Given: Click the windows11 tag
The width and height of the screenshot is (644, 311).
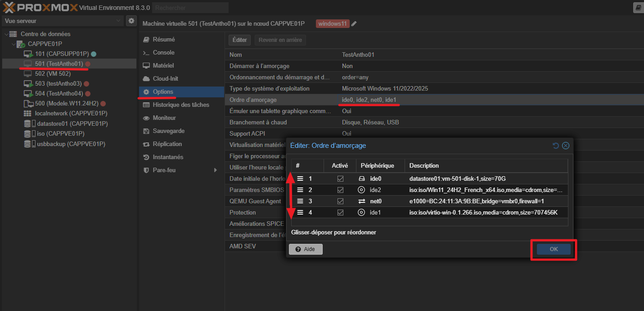Looking at the screenshot, I should 333,24.
